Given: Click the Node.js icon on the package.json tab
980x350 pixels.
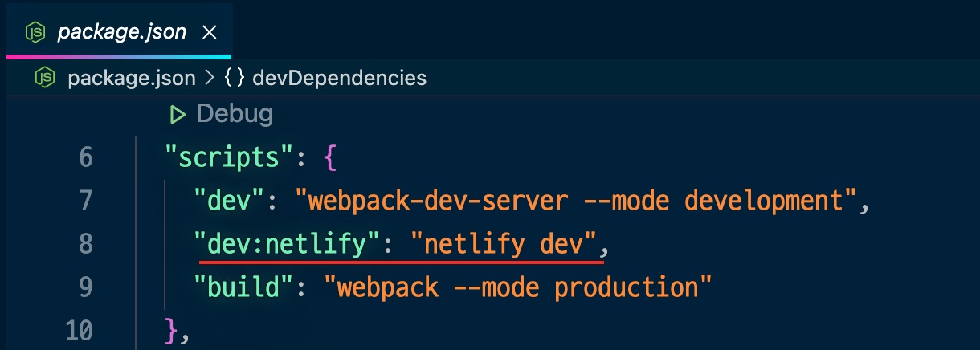Looking at the screenshot, I should click(35, 32).
